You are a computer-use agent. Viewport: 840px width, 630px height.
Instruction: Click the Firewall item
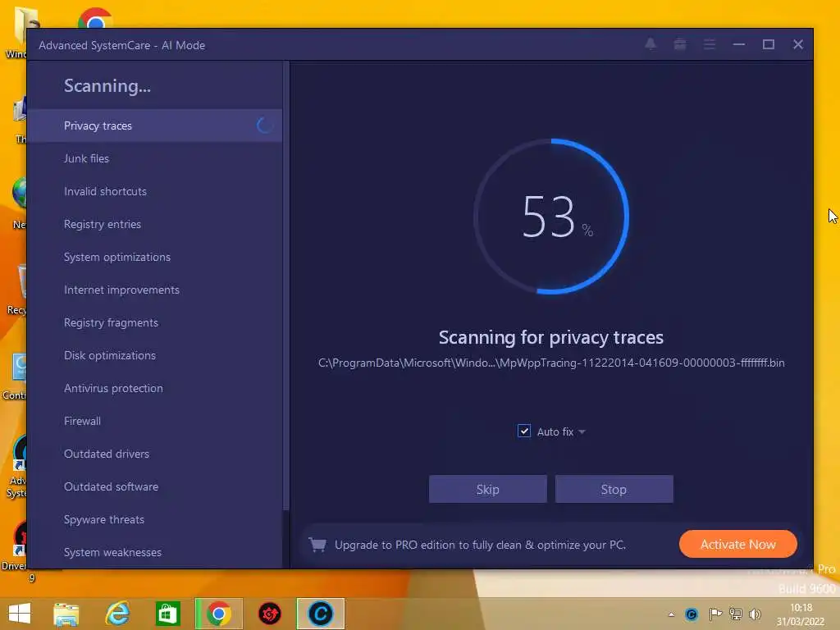(154, 421)
